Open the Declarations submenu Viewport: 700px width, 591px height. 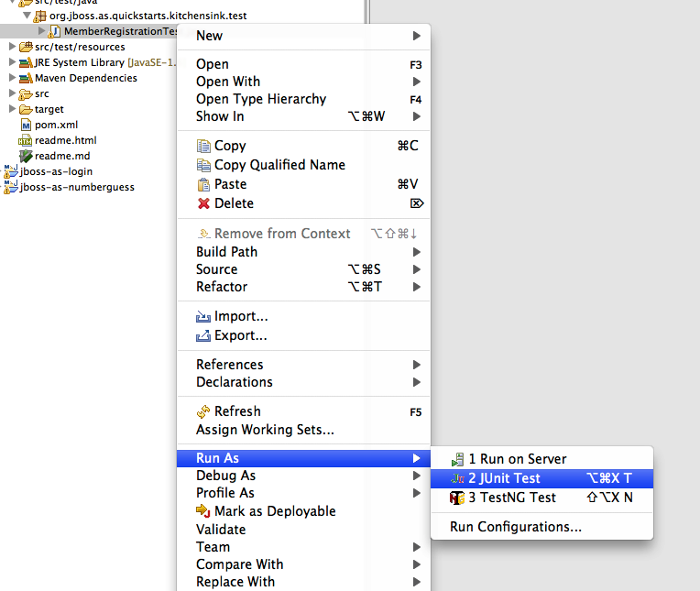[303, 382]
